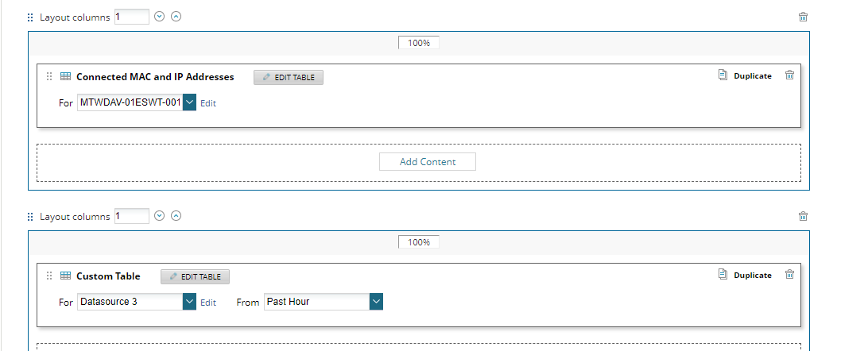Expand the Datasource 3 dropdown
868x351 pixels.
189,302
